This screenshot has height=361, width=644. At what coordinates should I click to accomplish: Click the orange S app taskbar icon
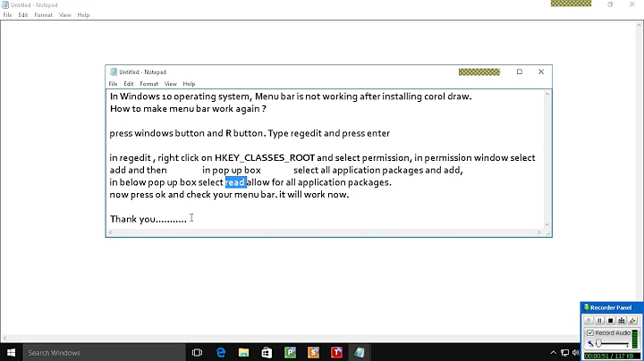(x=313, y=352)
